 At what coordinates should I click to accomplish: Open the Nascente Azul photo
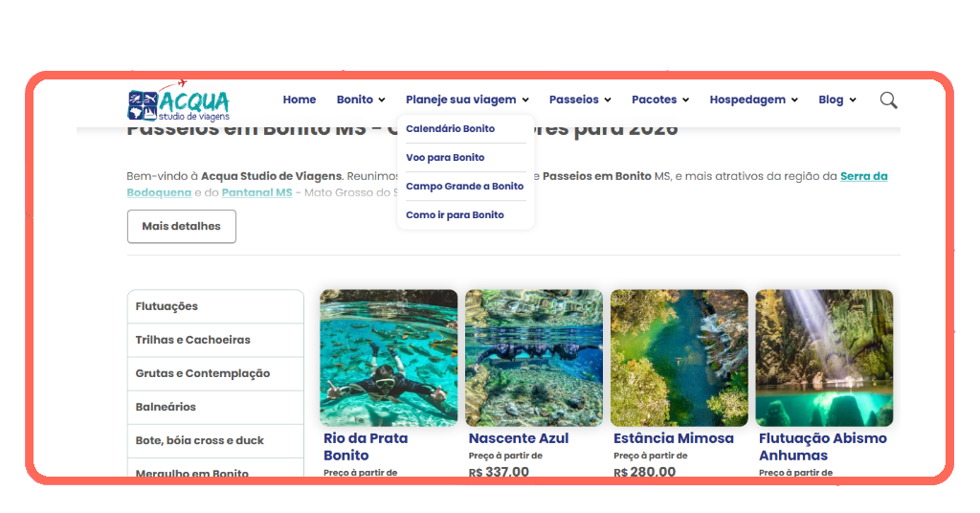[534, 358]
